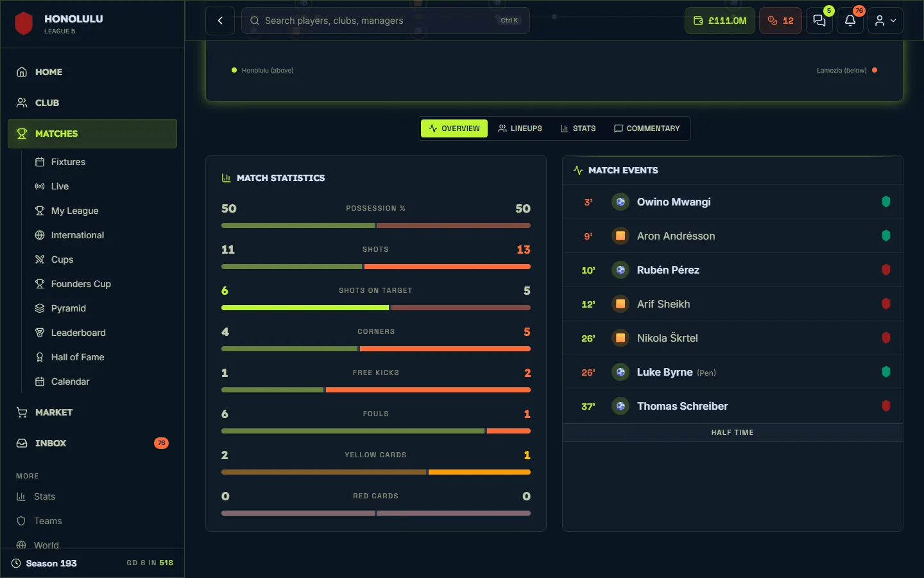924x578 pixels.
Task: Collapse the Matches sidebar section
Action: 92,134
